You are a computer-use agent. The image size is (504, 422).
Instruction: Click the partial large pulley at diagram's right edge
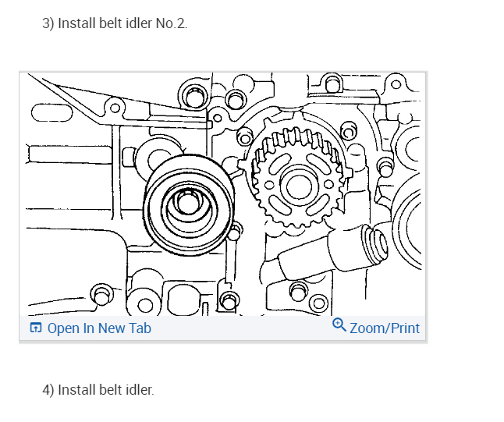406,227
